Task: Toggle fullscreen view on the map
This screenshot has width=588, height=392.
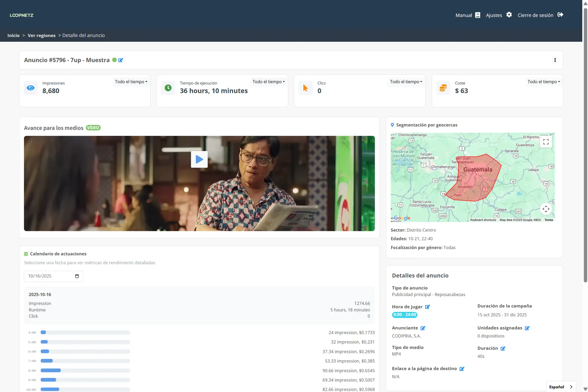Action: [x=546, y=142]
